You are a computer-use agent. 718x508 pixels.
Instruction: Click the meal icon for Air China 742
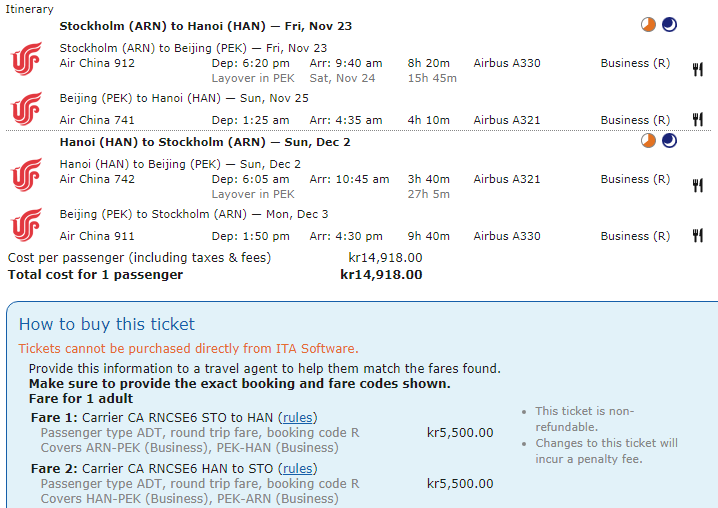pos(697,185)
